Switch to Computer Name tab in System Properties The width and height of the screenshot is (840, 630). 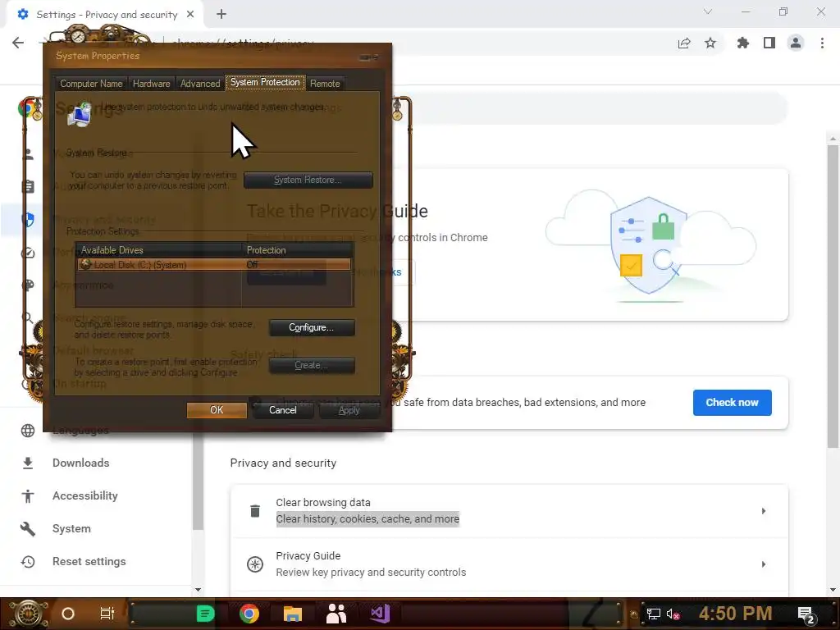point(91,84)
